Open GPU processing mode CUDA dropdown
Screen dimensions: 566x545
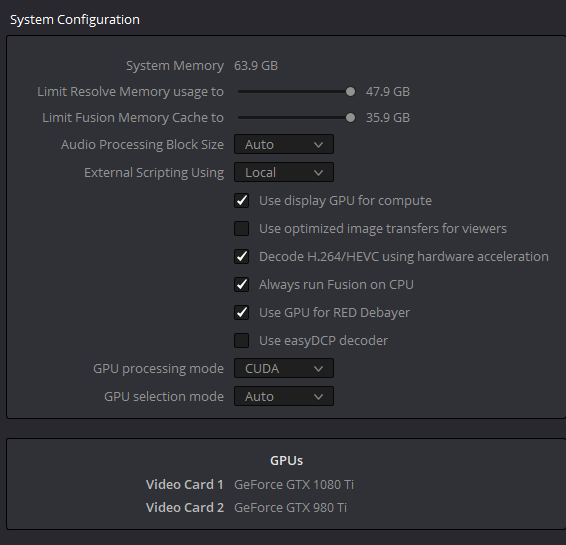pyautogui.click(x=284, y=369)
